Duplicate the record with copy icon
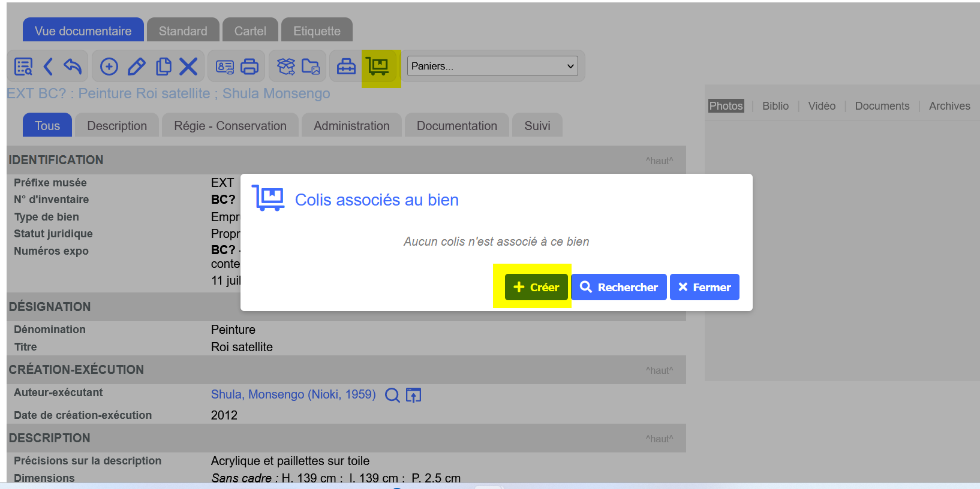Screen dimensions: 980x489 [163, 67]
